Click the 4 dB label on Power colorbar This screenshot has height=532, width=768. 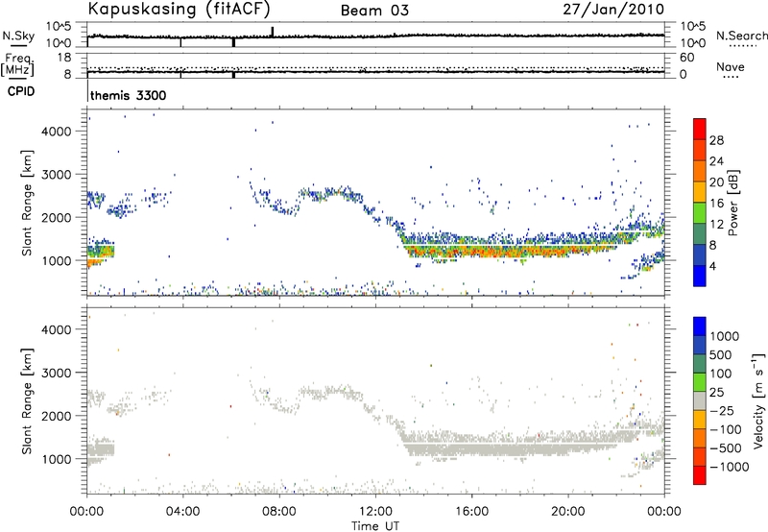pyautogui.click(x=713, y=267)
